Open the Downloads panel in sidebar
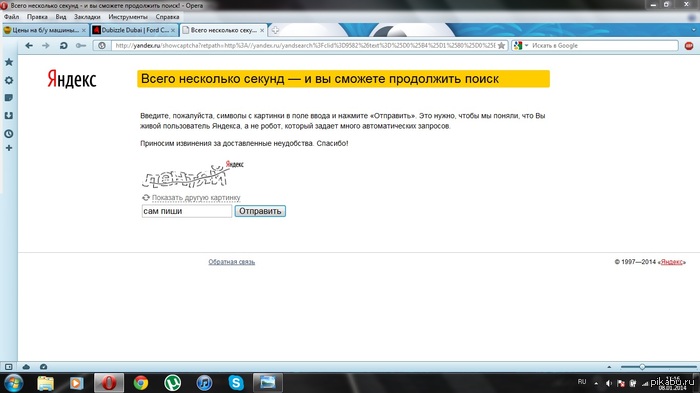The image size is (700, 393). click(x=8, y=116)
